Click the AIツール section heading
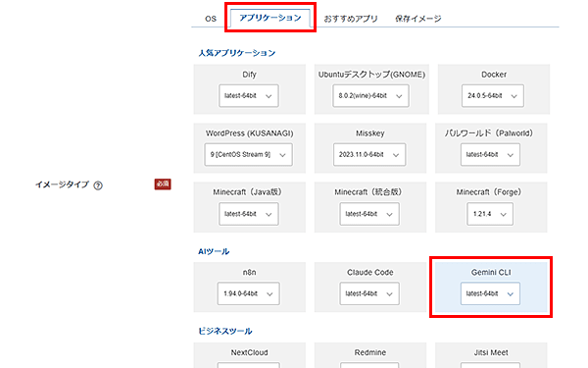 (214, 251)
